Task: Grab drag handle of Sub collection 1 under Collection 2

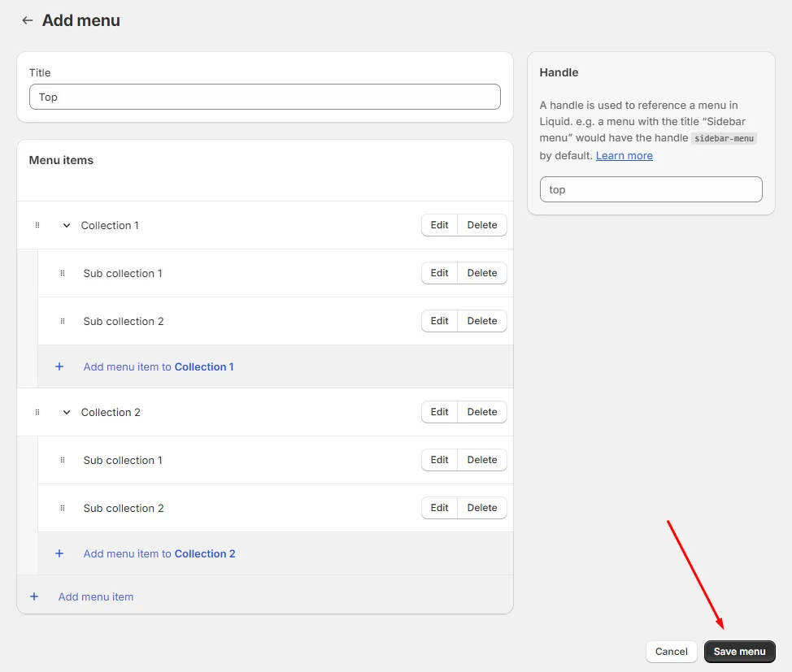Action: coord(63,460)
